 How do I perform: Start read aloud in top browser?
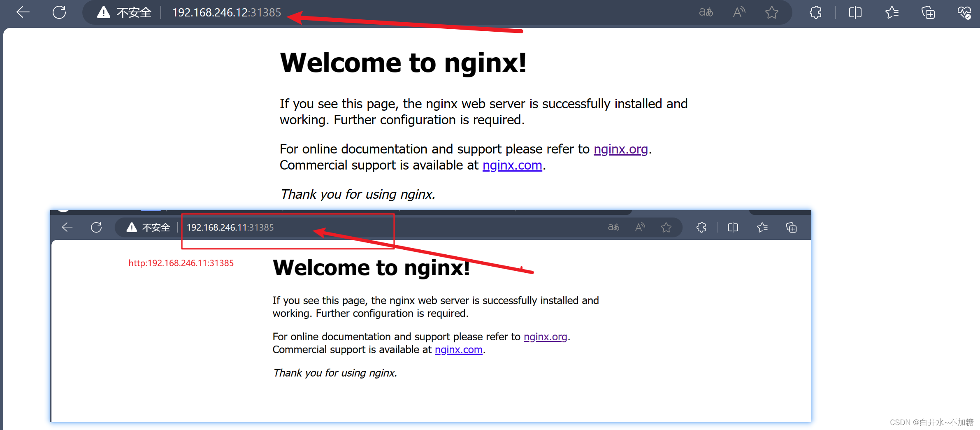(x=739, y=12)
